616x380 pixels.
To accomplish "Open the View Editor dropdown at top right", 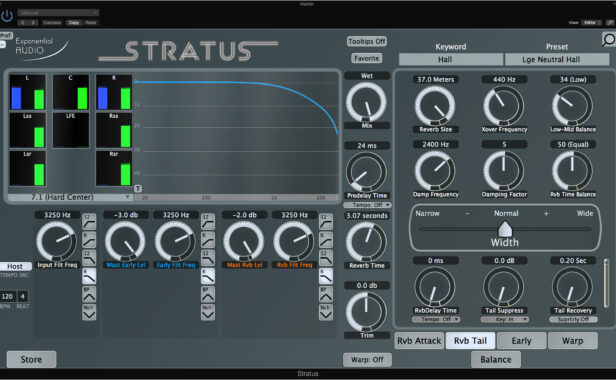I will [x=591, y=23].
